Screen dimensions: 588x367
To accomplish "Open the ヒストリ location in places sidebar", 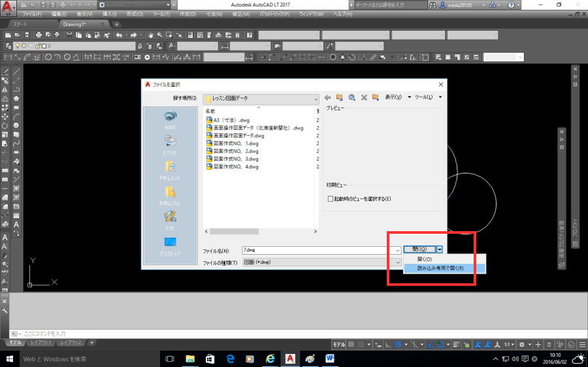I will tap(170, 145).
